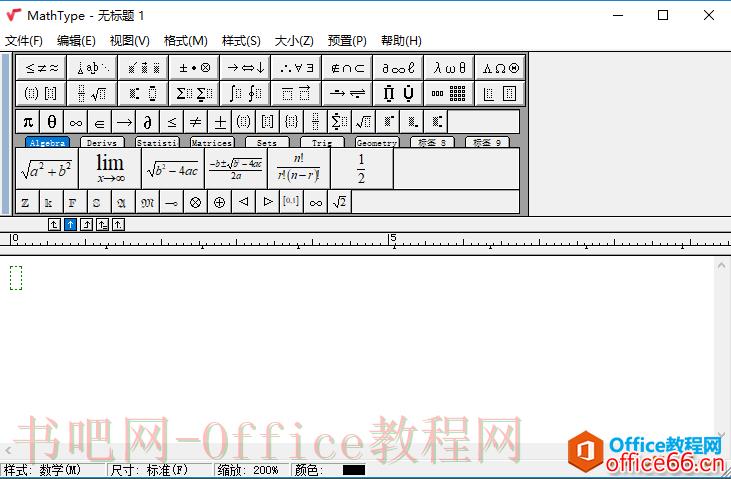Insert the less-than-or-equal symbol
The height and width of the screenshot is (479, 731).
tap(172, 122)
